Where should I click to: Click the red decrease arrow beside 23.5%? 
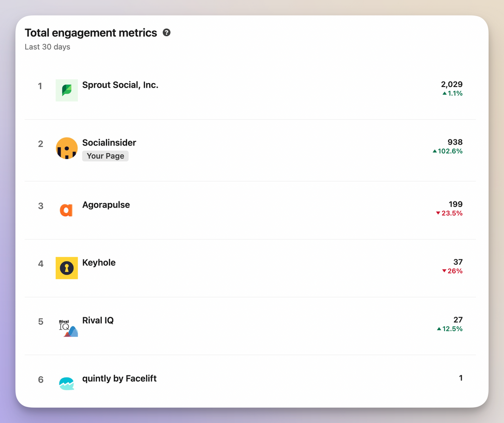(x=437, y=214)
